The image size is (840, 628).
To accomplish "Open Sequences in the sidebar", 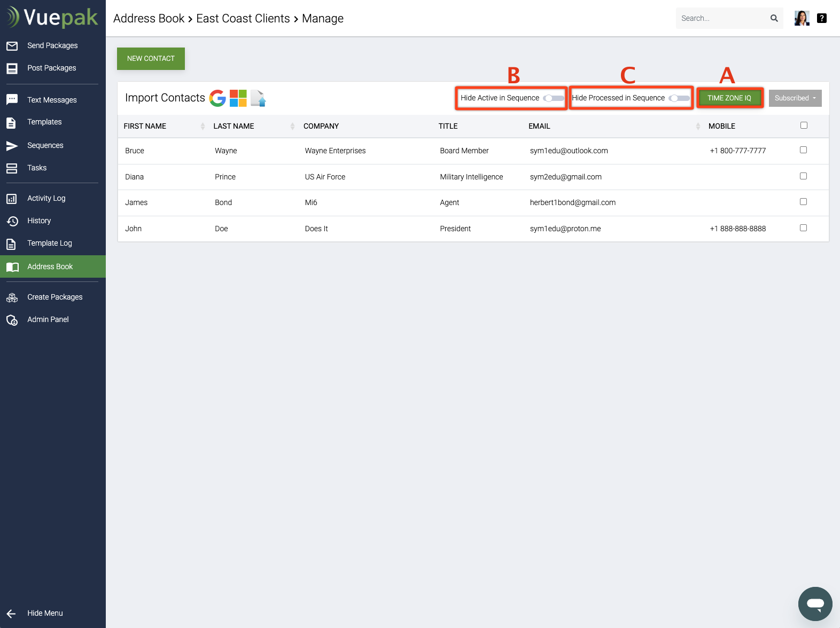I will click(x=45, y=145).
